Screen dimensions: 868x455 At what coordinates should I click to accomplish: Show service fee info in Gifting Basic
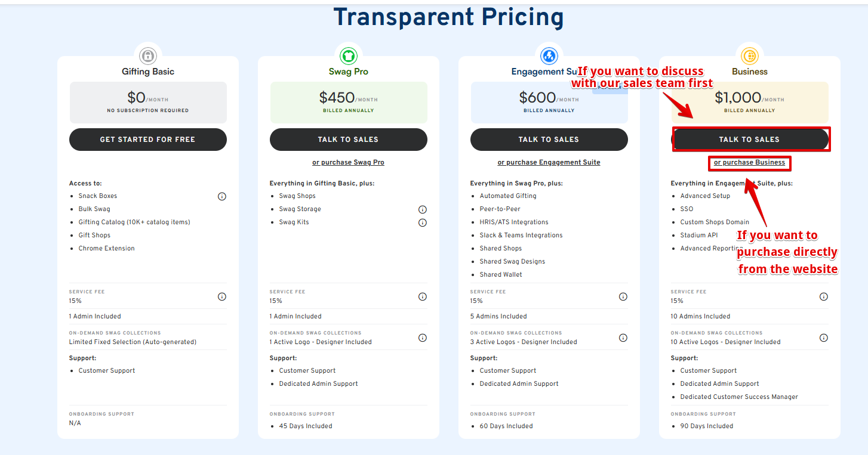(x=222, y=296)
